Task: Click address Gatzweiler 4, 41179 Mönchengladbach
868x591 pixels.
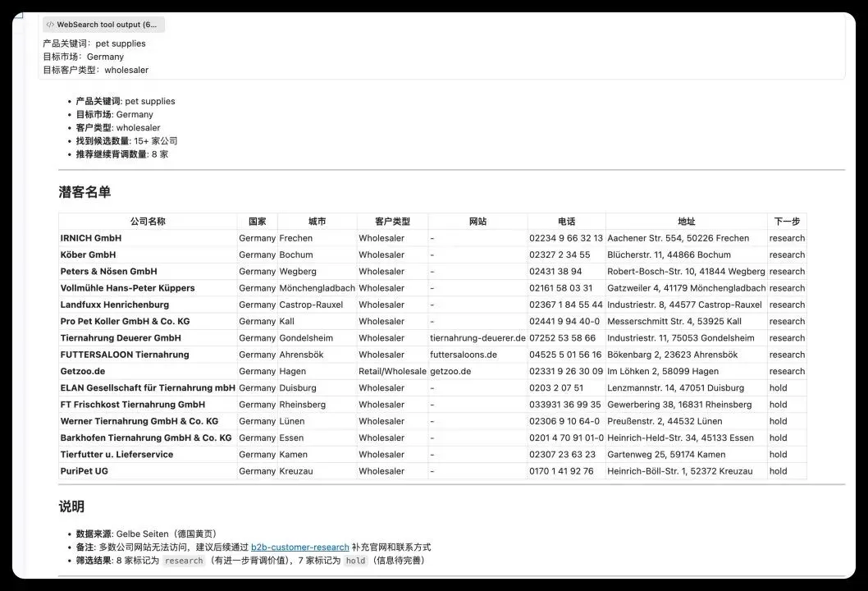Action: 687,288
